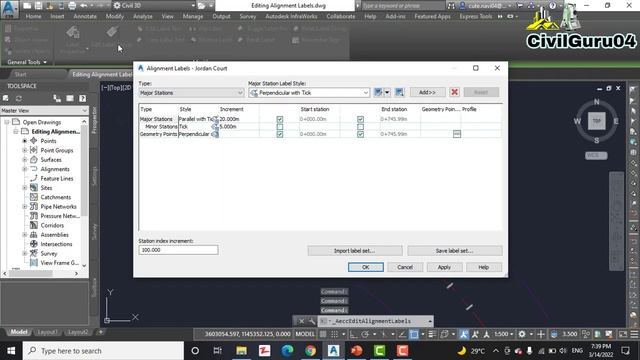This screenshot has width=640, height=360.
Task: Click Import label set button
Action: point(355,251)
